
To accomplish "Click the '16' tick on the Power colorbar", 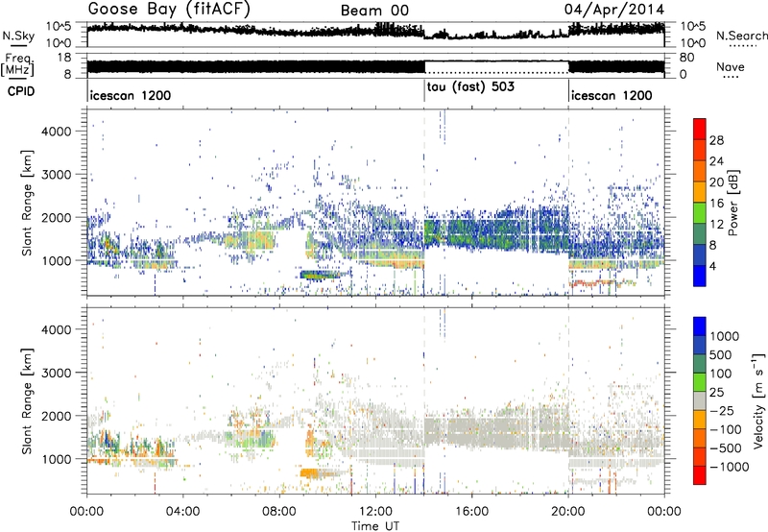I will pos(716,204).
